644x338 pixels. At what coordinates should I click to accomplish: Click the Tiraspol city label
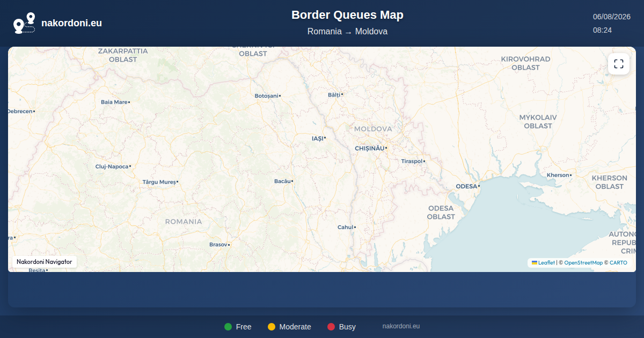pos(412,161)
